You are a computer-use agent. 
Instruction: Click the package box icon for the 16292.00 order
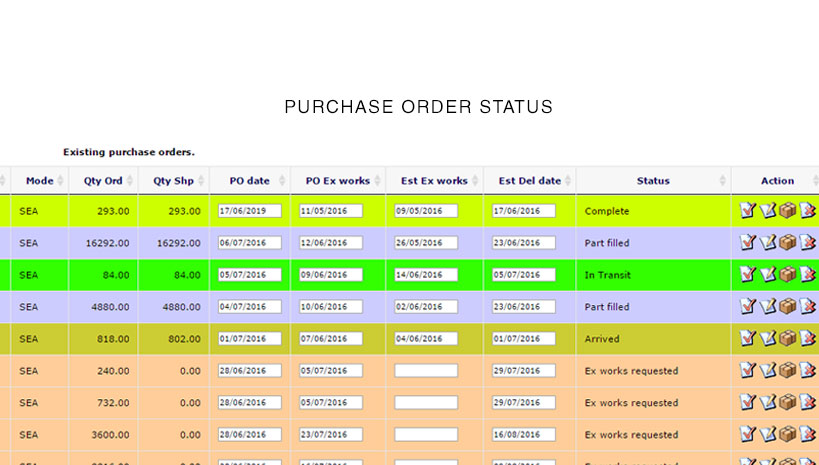787,243
